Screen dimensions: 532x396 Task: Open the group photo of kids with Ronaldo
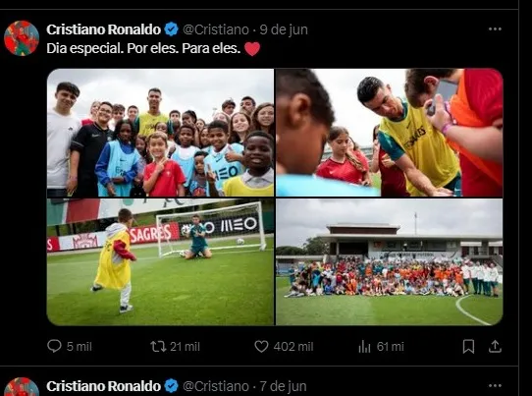160,133
